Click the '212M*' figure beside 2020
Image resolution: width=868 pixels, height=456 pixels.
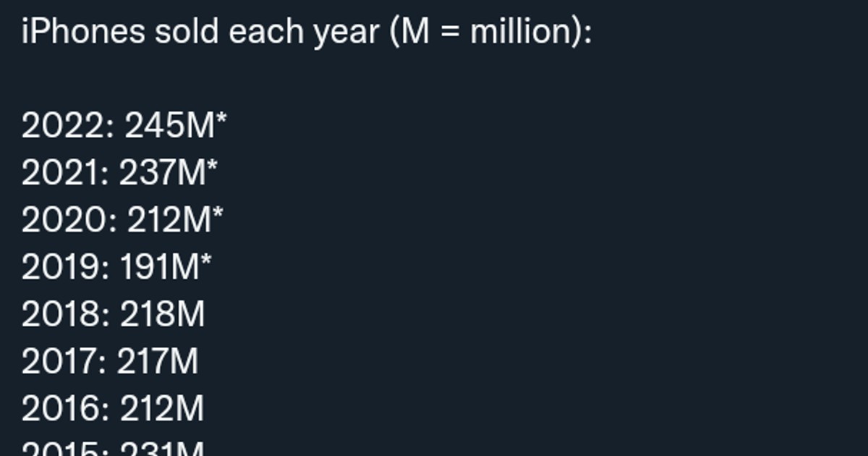[x=175, y=221]
